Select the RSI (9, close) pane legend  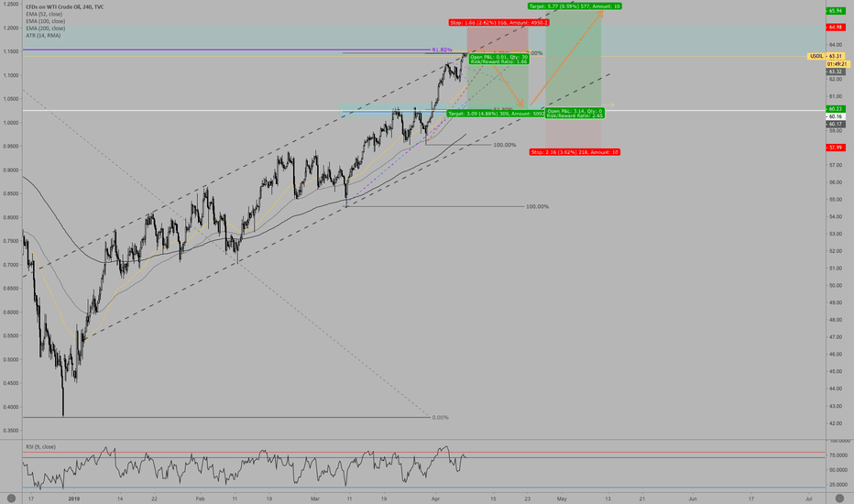[40, 447]
